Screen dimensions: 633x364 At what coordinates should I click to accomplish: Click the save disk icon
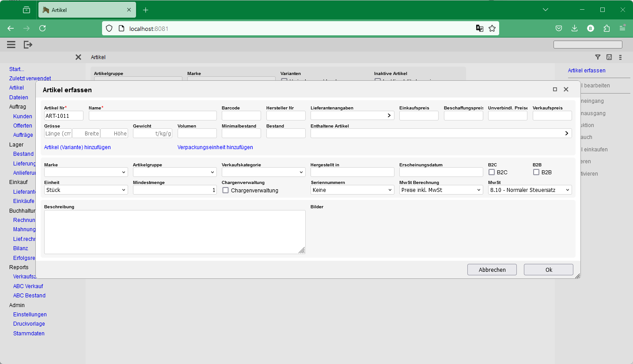(x=609, y=57)
